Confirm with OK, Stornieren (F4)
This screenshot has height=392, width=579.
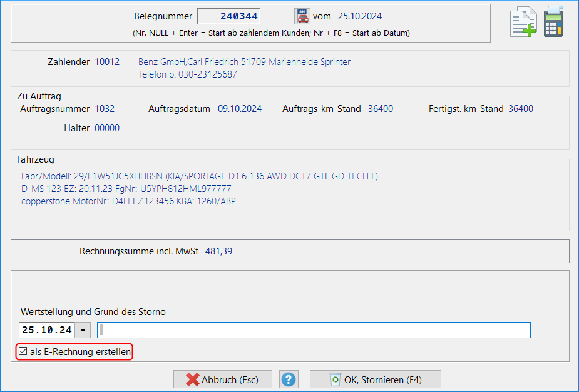click(x=375, y=379)
